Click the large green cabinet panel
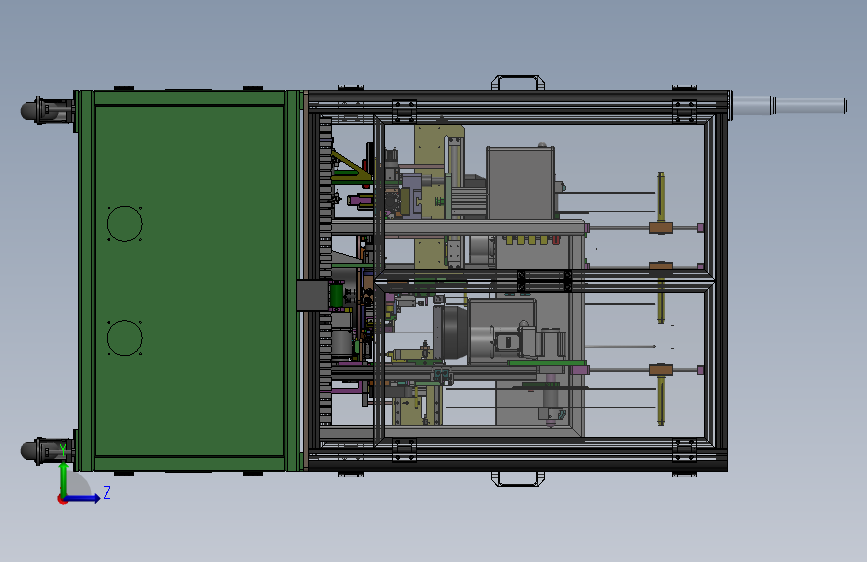 pos(189,281)
